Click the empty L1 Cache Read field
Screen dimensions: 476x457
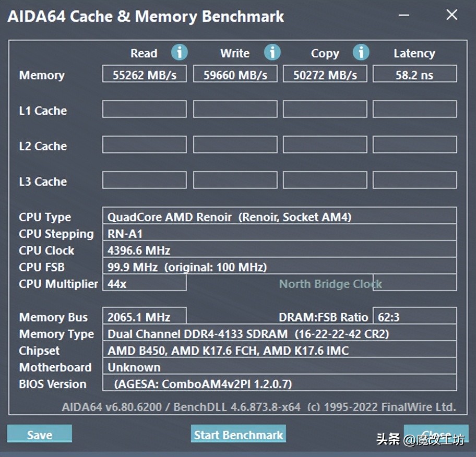point(144,109)
